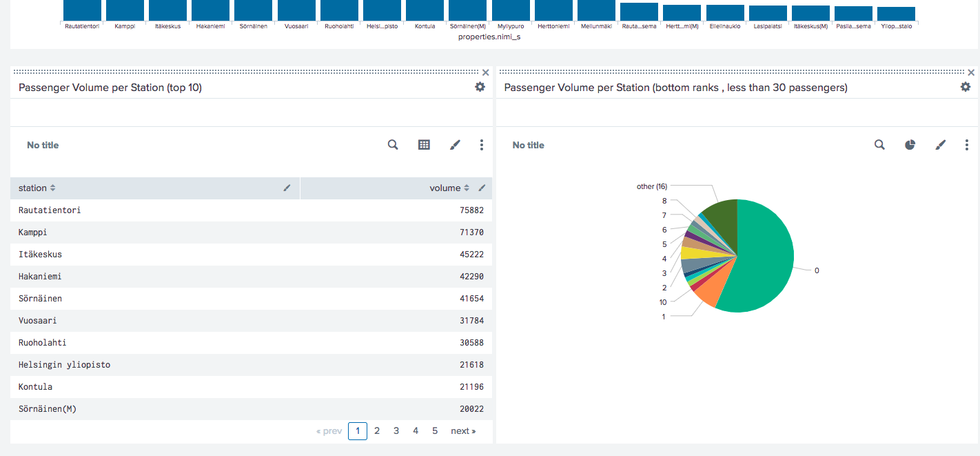Screen dimensions: 980x456
Task: Click the 'No title' label of the pie visualization
Action: pos(527,145)
